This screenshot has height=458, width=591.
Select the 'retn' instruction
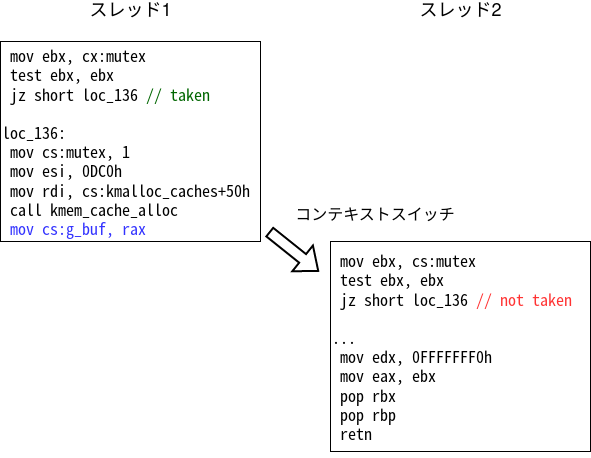click(x=356, y=435)
